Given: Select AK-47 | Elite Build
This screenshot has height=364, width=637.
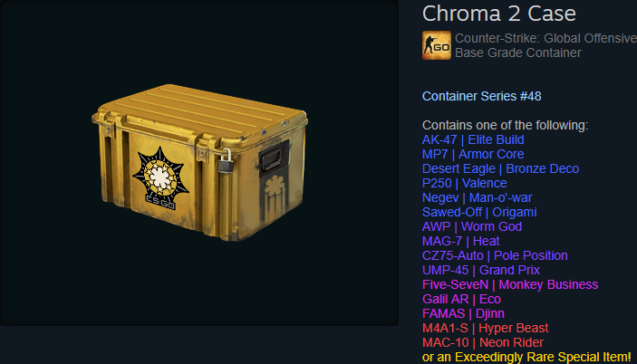Looking at the screenshot, I should pyautogui.click(x=473, y=139).
